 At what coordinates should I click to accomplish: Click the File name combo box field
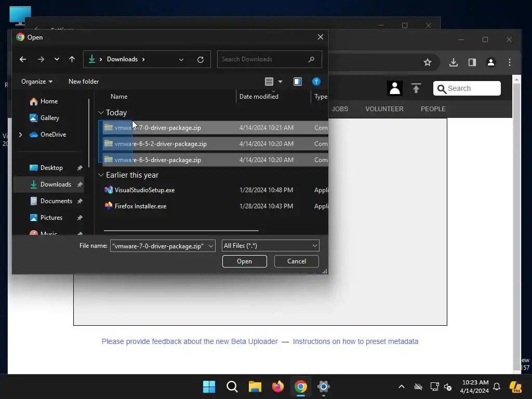[159, 246]
